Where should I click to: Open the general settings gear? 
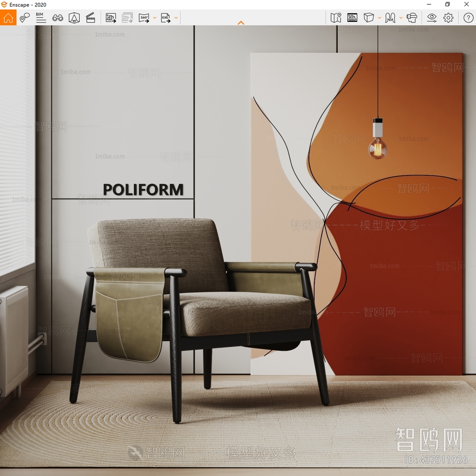tap(448, 18)
